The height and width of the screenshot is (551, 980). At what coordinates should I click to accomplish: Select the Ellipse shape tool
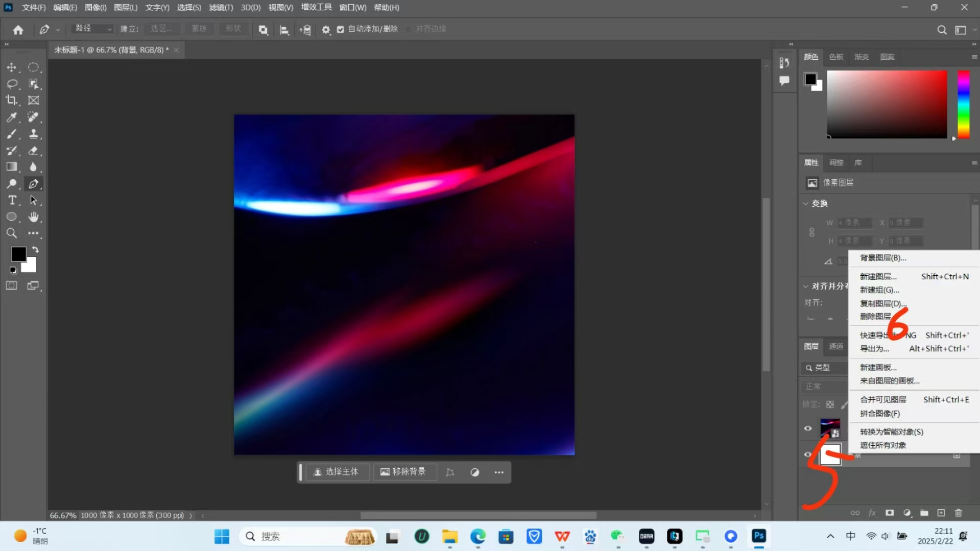[12, 217]
